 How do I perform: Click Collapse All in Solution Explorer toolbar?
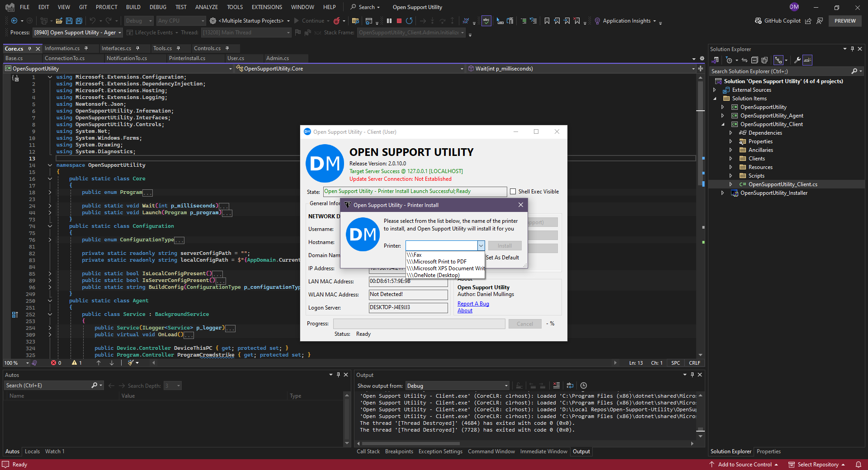[x=755, y=60]
